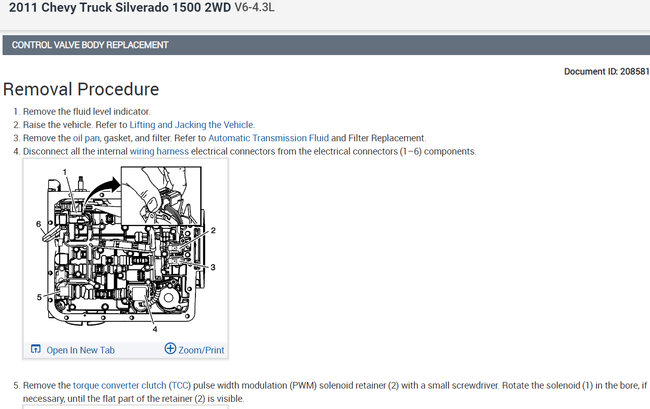Click the Zoom/Print label

[201, 350]
